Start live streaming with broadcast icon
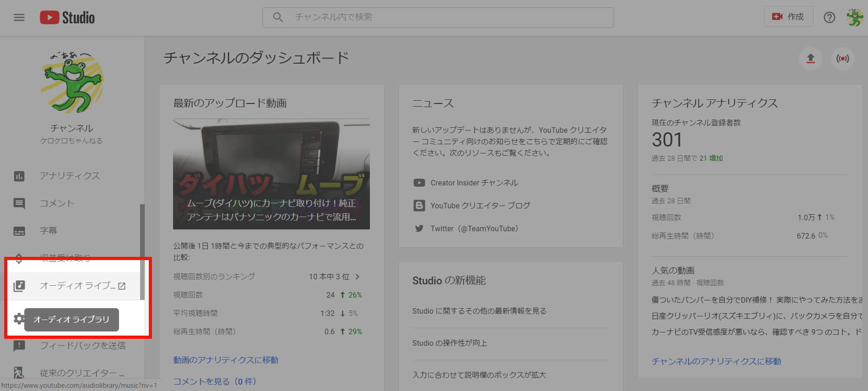 (x=842, y=59)
